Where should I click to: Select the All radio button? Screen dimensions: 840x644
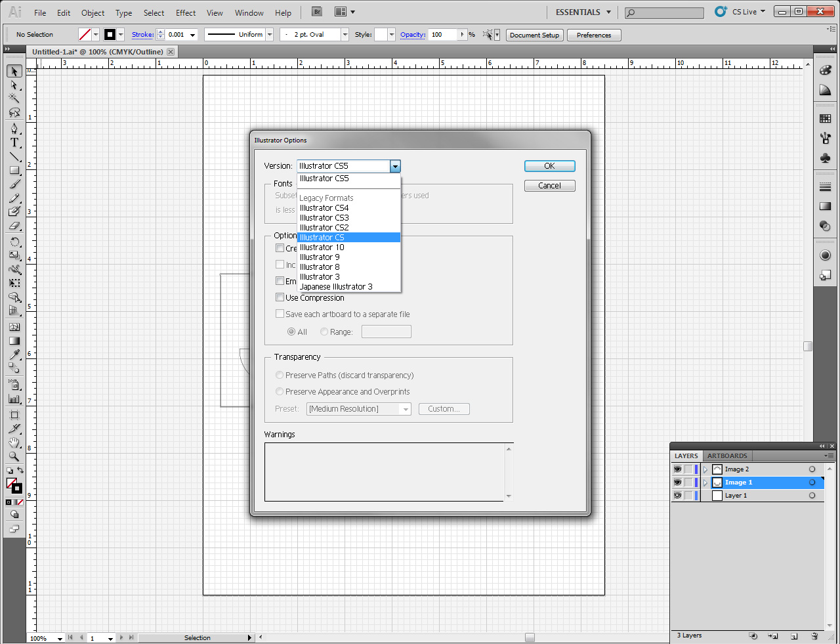pos(291,332)
